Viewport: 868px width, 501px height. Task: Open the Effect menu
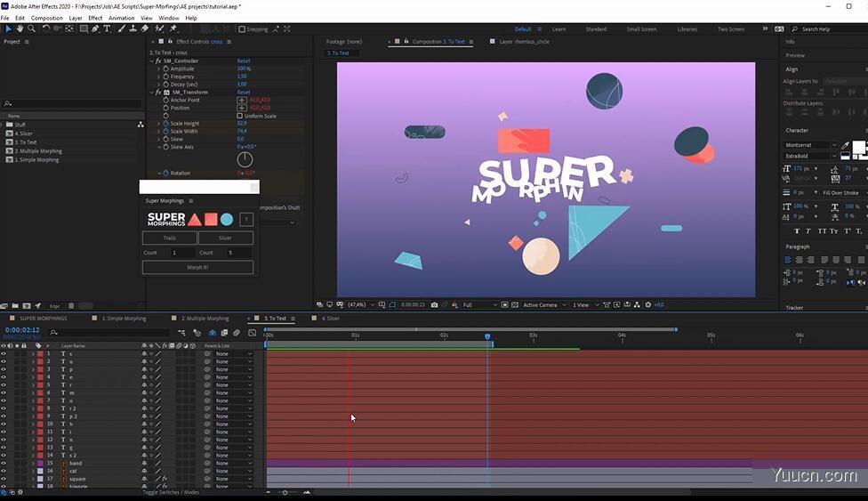point(95,18)
